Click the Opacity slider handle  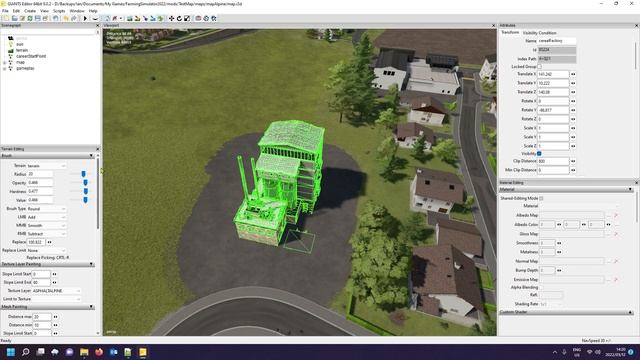85,183
